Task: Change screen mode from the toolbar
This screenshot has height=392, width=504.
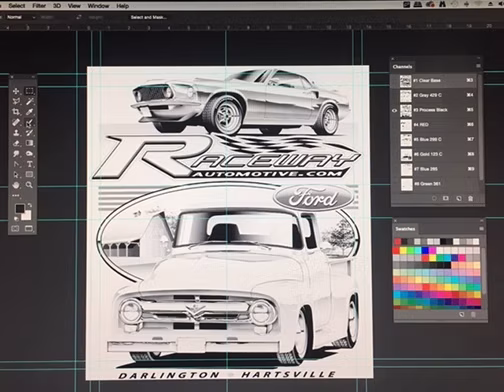Action: coord(29,229)
